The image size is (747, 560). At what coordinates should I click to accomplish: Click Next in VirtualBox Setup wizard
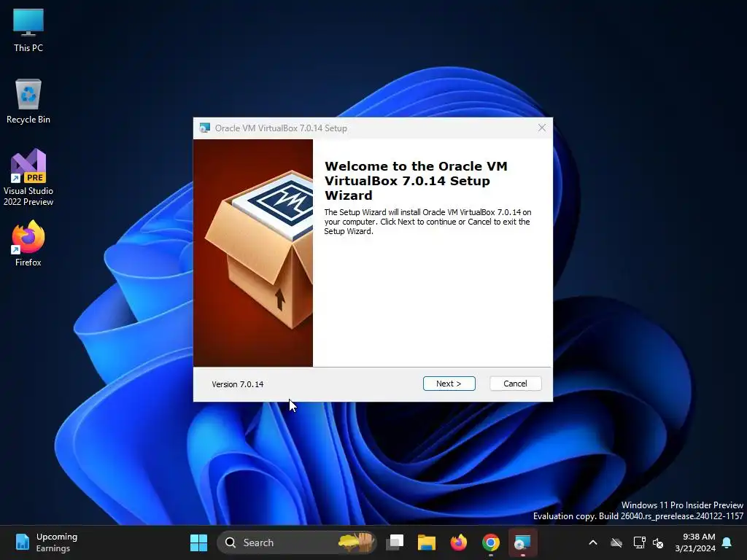[449, 384]
